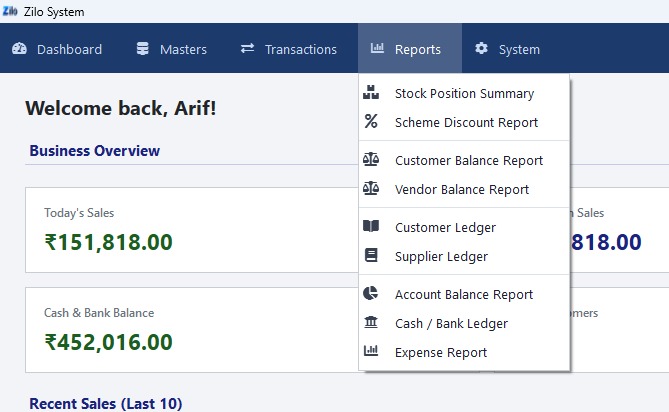Click the Today's Sales label
Viewport: 669px width, 412px height.
[x=79, y=212]
